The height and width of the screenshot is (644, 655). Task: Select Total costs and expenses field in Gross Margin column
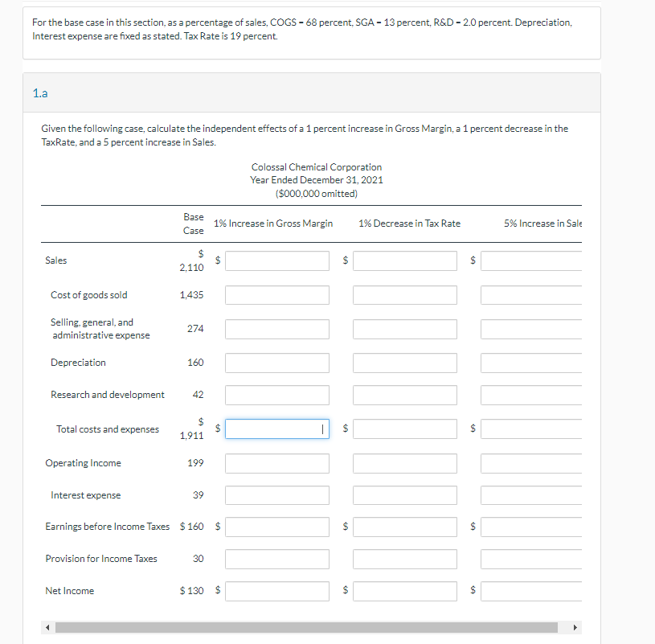[x=277, y=429]
